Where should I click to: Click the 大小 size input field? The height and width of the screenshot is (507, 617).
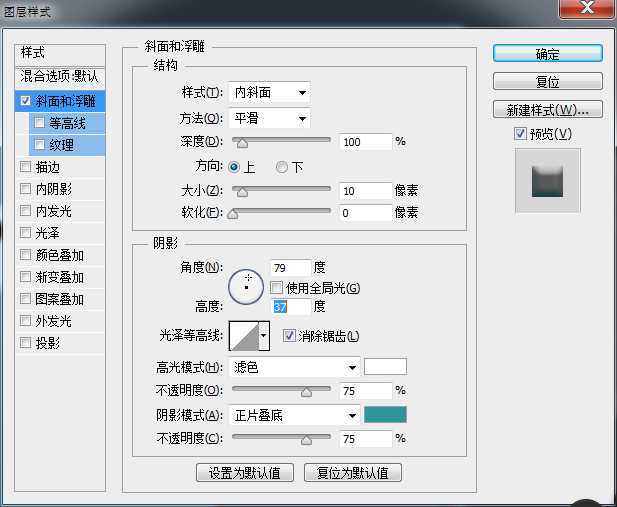tap(364, 190)
